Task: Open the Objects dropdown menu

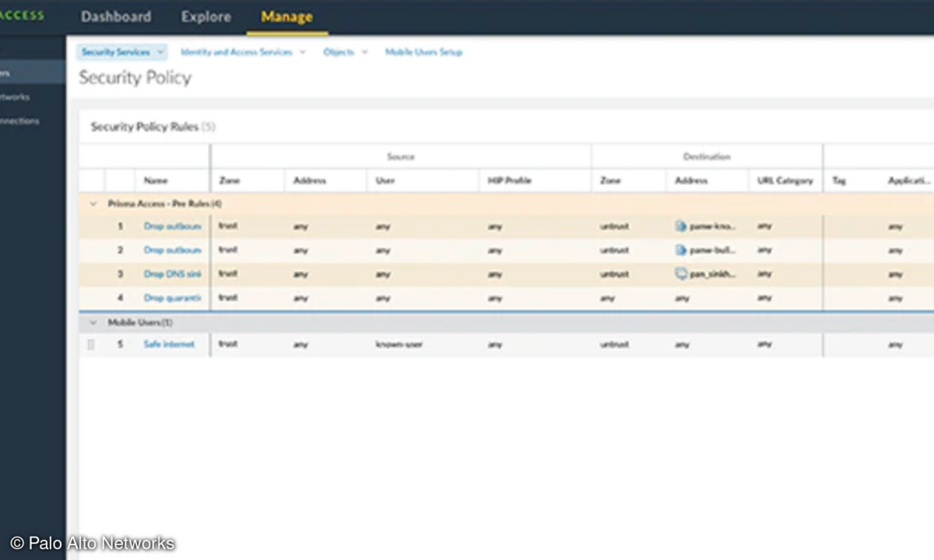Action: 345,52
